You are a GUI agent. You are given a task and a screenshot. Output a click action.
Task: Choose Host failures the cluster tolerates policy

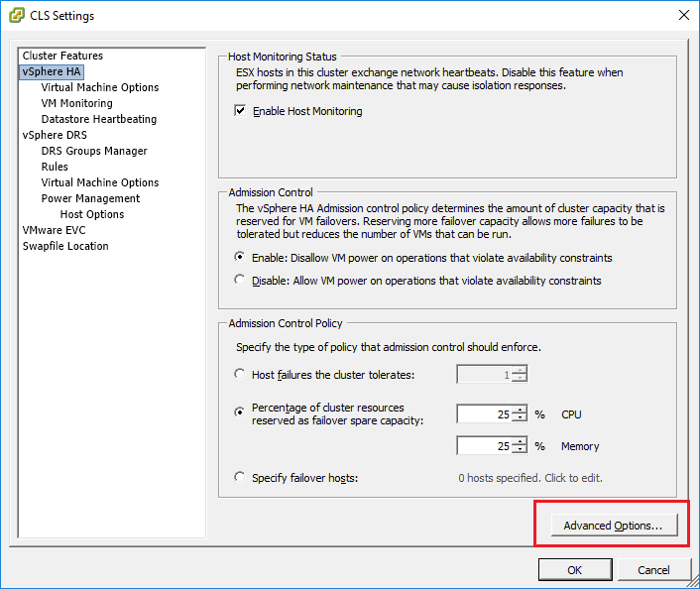(240, 374)
